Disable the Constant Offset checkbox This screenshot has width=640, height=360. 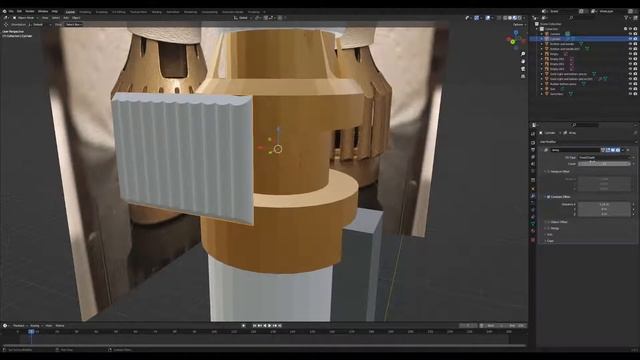point(548,197)
